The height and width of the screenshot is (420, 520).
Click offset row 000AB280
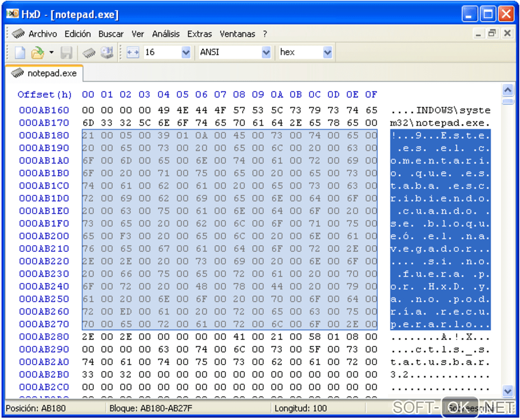pos(44,337)
